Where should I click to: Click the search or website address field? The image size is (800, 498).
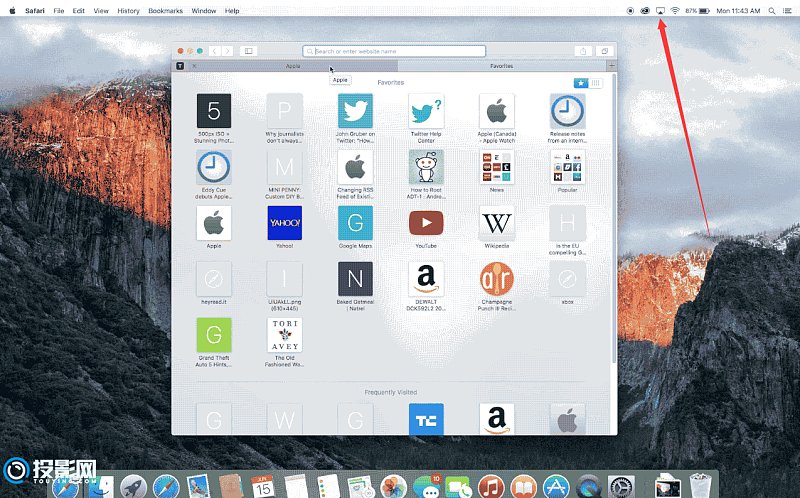[395, 51]
